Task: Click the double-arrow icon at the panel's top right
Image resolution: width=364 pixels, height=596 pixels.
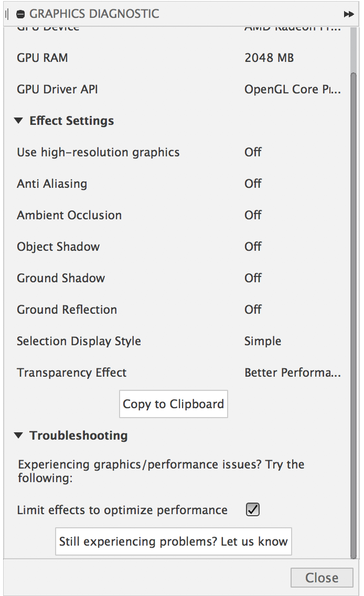Action: [x=349, y=14]
